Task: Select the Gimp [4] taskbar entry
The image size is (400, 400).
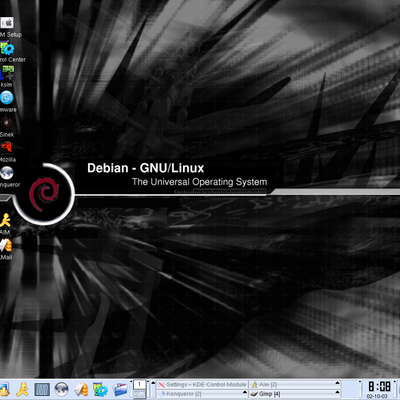Action: click(x=295, y=394)
